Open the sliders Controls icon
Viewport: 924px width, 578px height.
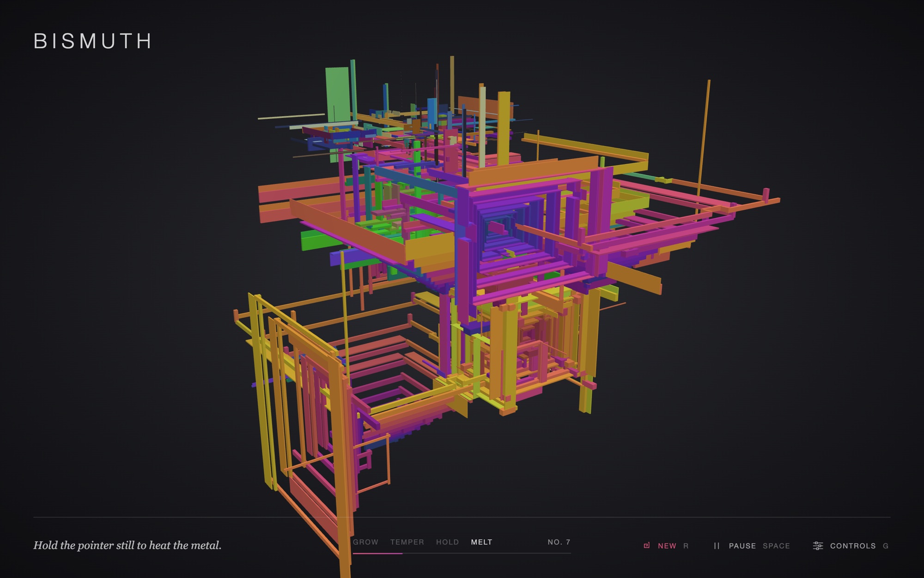pyautogui.click(x=818, y=546)
